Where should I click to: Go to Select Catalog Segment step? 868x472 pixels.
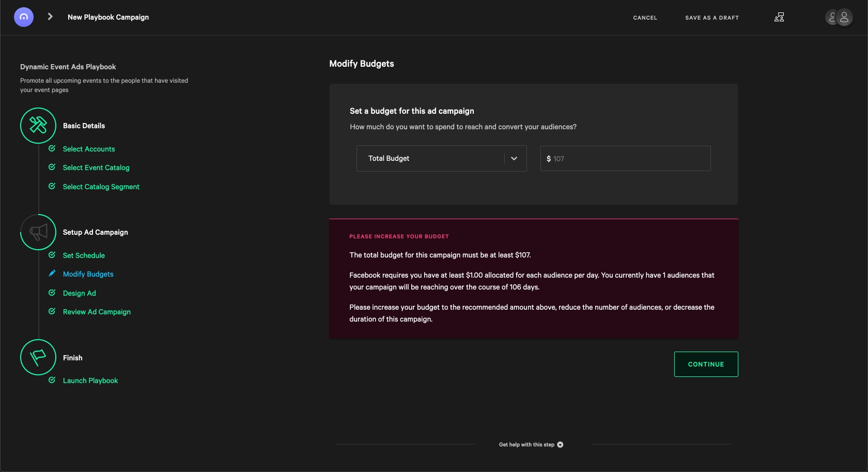click(x=101, y=187)
